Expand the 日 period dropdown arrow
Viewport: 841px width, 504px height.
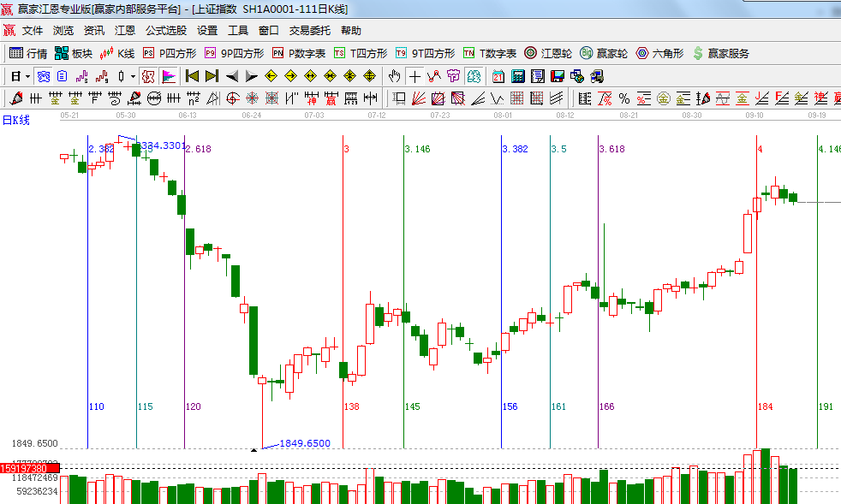click(27, 76)
